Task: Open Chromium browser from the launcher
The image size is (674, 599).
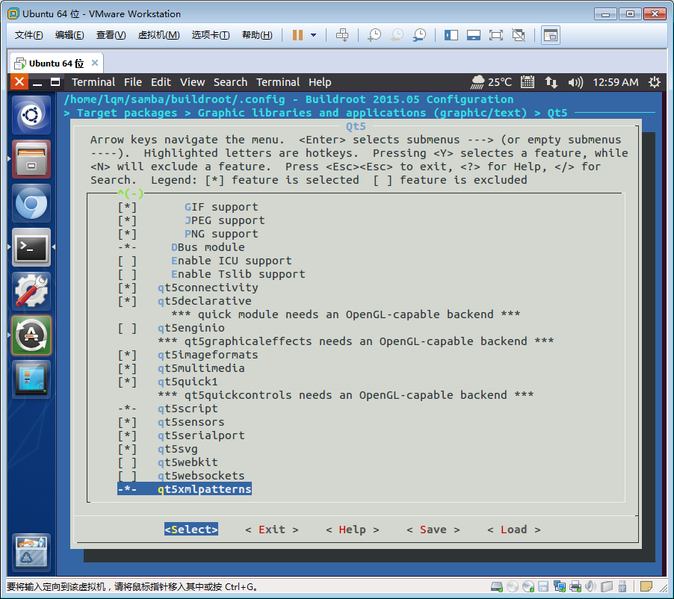Action: coord(31,203)
